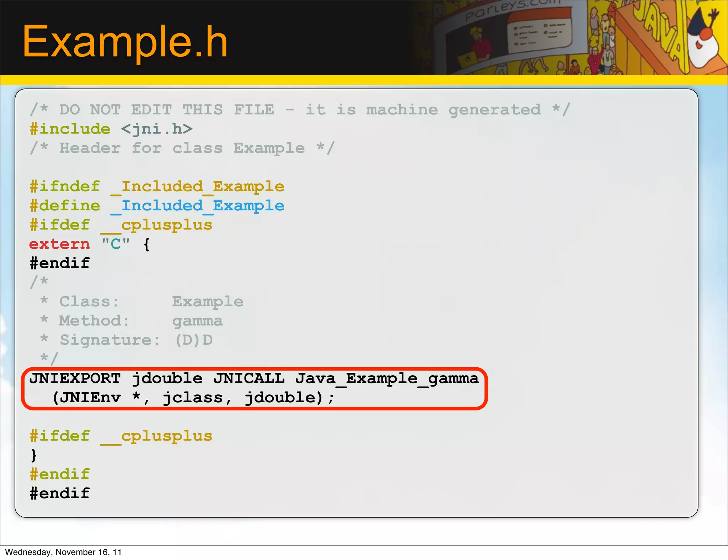Click the #ifndef directive keyword

pyautogui.click(x=65, y=187)
